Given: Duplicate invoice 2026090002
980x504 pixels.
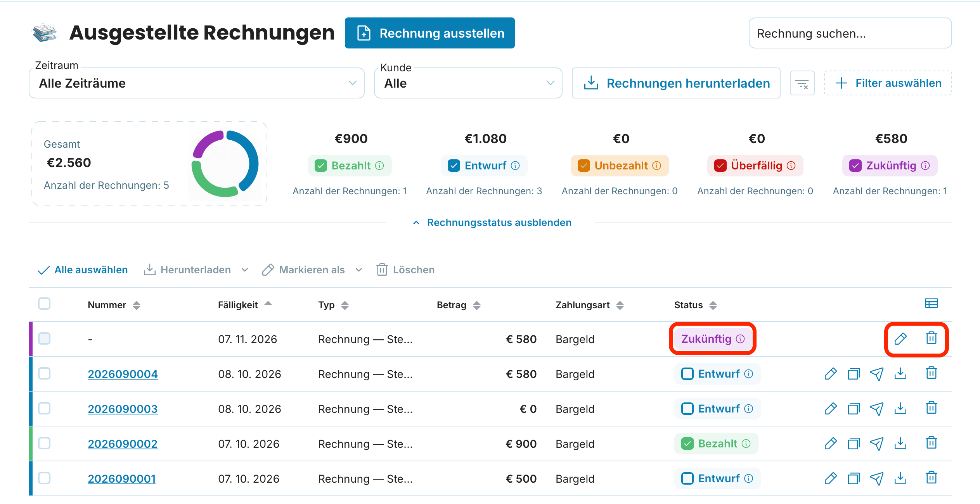Looking at the screenshot, I should 854,444.
